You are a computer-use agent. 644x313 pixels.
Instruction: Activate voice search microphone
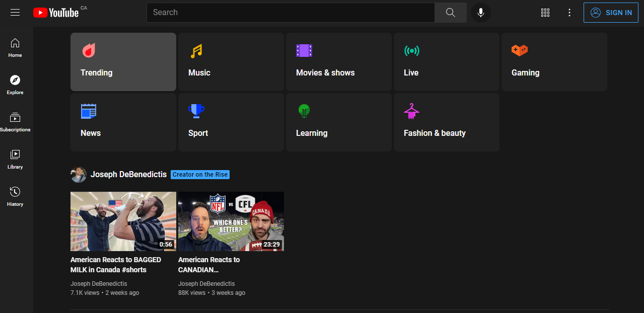pos(480,13)
